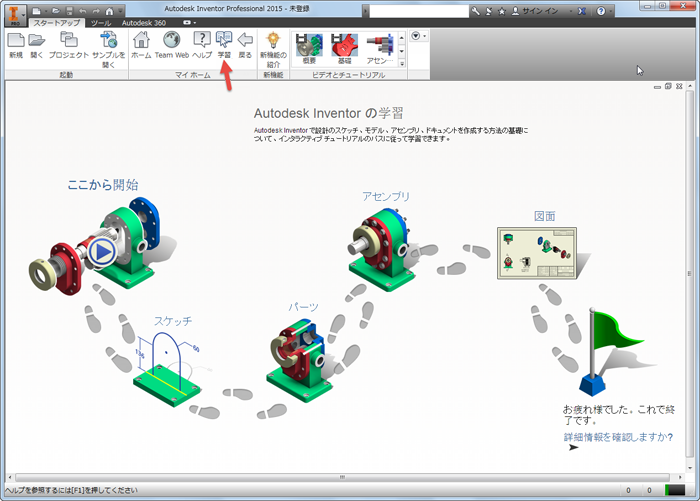Restore the inner document window
This screenshot has width=700, height=501.
668,87
